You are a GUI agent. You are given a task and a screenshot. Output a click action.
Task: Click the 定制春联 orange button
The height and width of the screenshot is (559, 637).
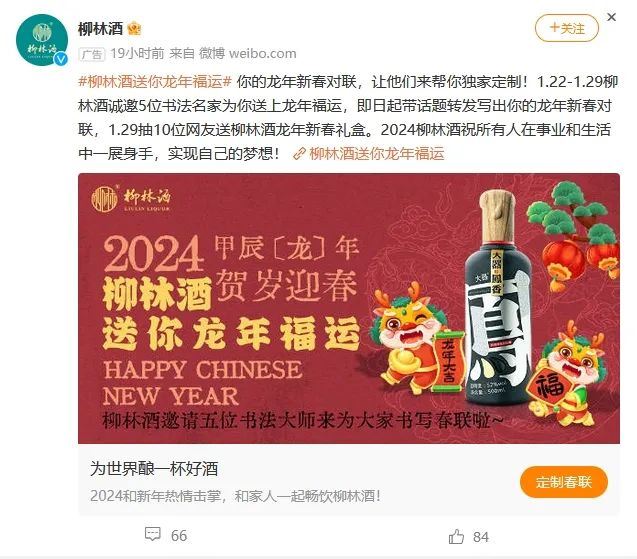[x=563, y=482]
